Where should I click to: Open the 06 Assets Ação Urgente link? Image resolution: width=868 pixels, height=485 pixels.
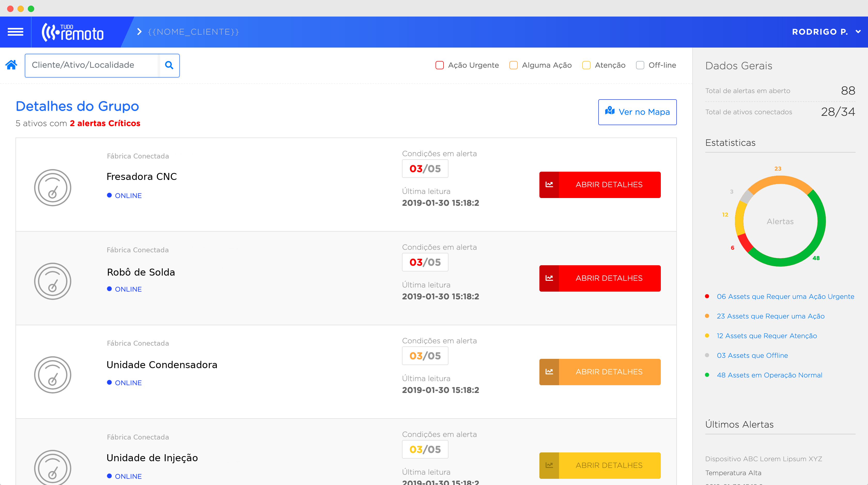click(x=785, y=297)
